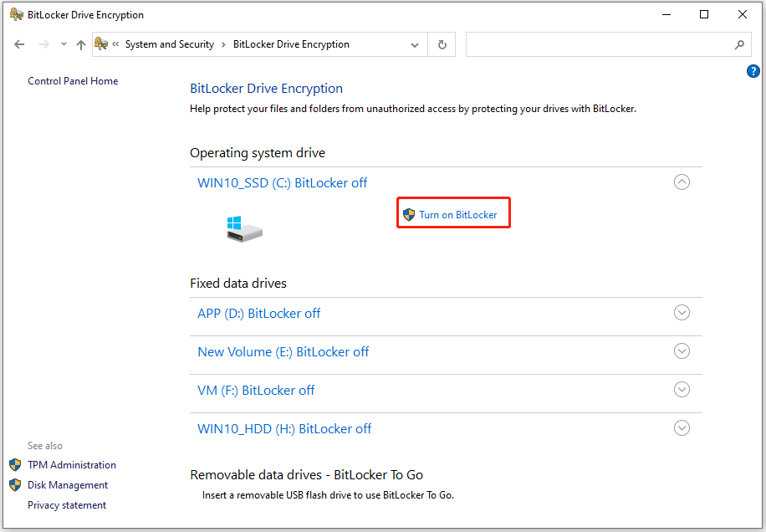
Task: Maximize the BitLocker Drive Encryption window
Action: (704, 15)
